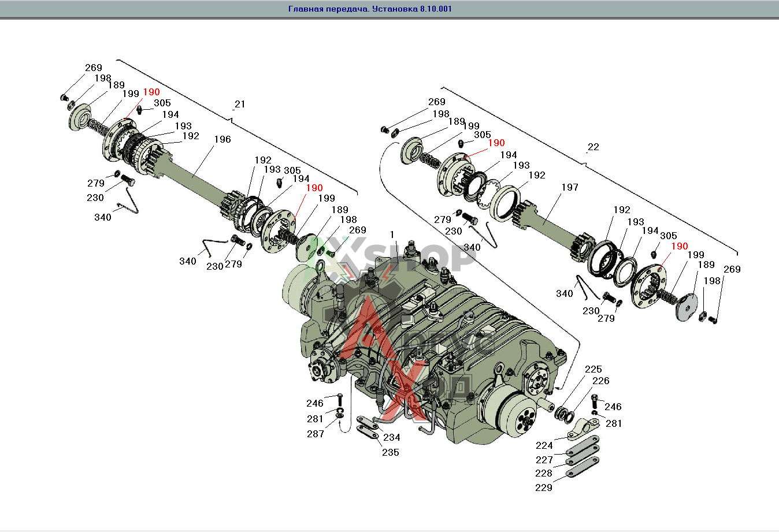
Task: Select part number 287 label
Action: (315, 434)
